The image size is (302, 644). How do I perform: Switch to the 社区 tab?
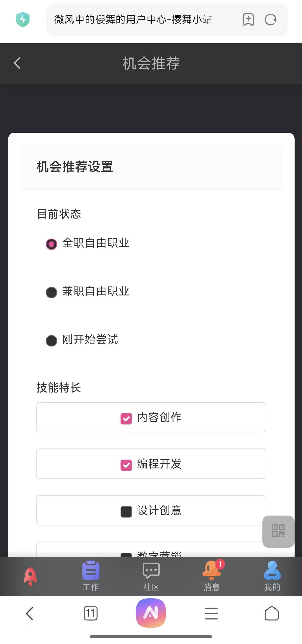[x=151, y=575]
